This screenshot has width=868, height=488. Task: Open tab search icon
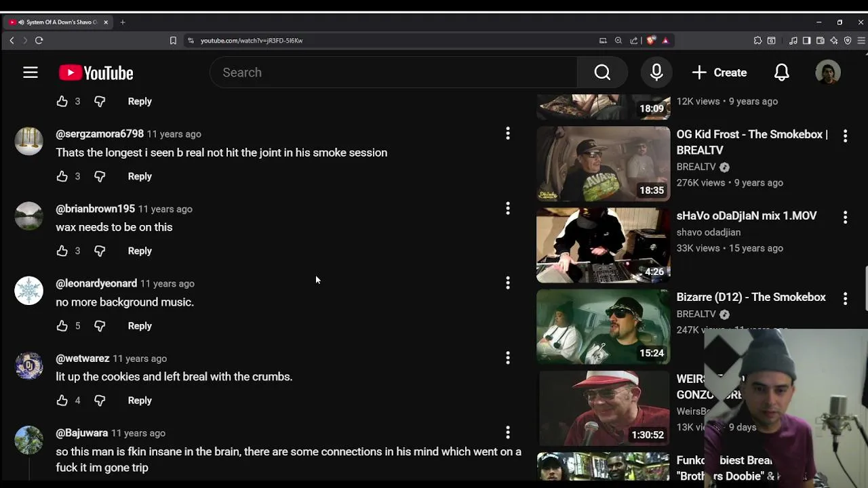click(772, 41)
